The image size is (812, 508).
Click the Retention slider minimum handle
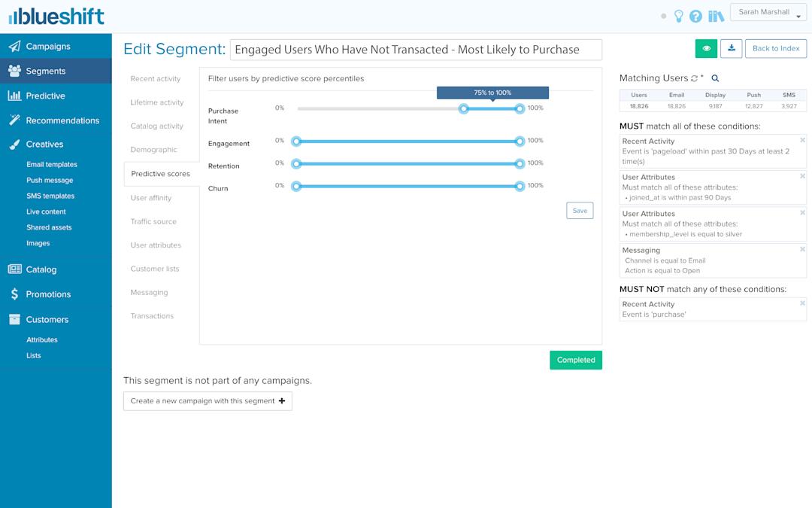click(296, 164)
